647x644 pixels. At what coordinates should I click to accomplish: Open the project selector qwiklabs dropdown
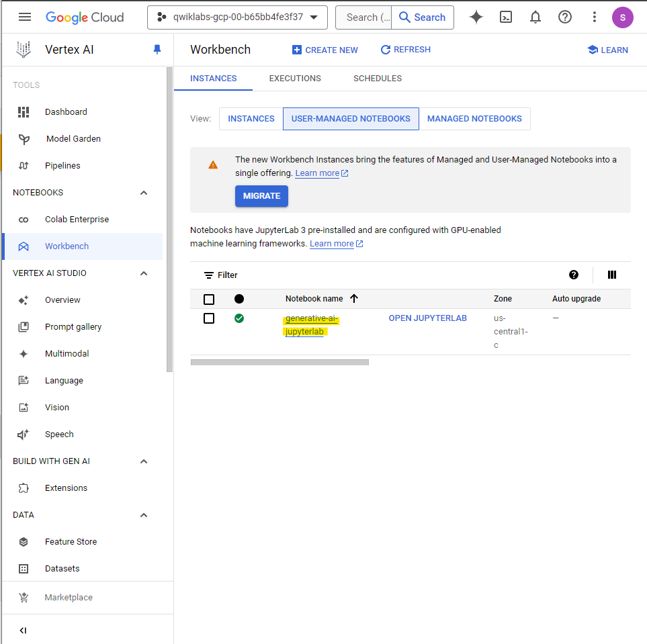pyautogui.click(x=237, y=17)
